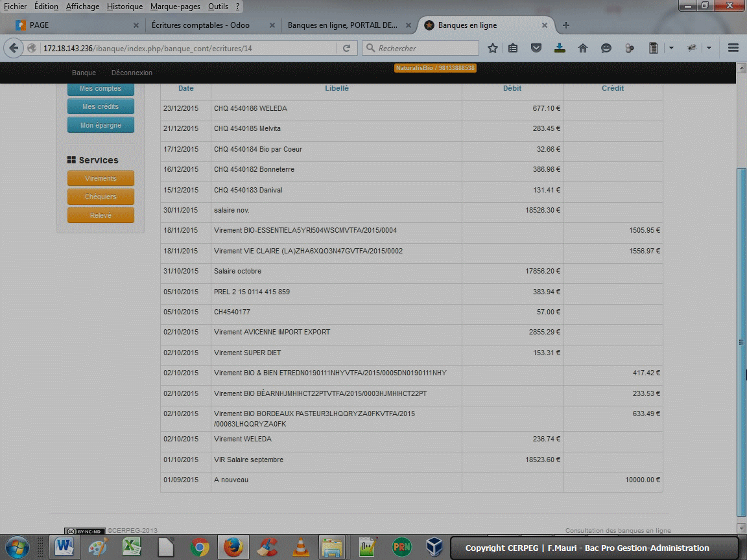This screenshot has height=560, width=747.
Task: Open the Historique menu
Action: click(124, 6)
